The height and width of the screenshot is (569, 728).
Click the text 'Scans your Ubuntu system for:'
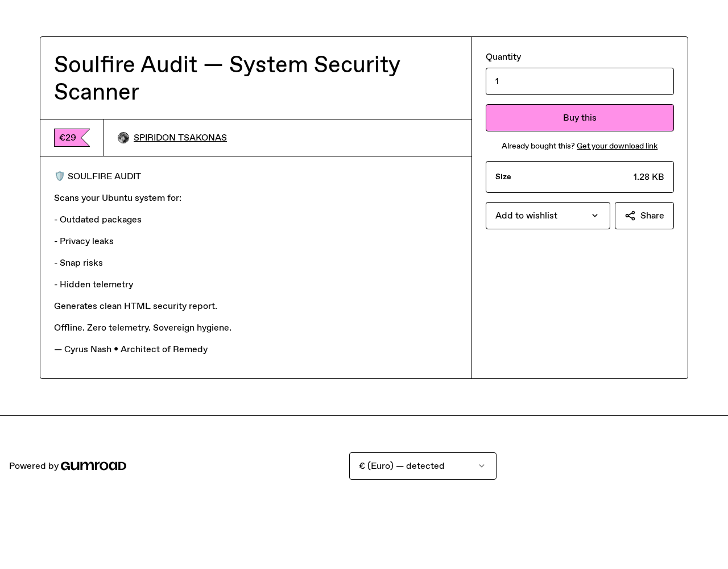118,198
